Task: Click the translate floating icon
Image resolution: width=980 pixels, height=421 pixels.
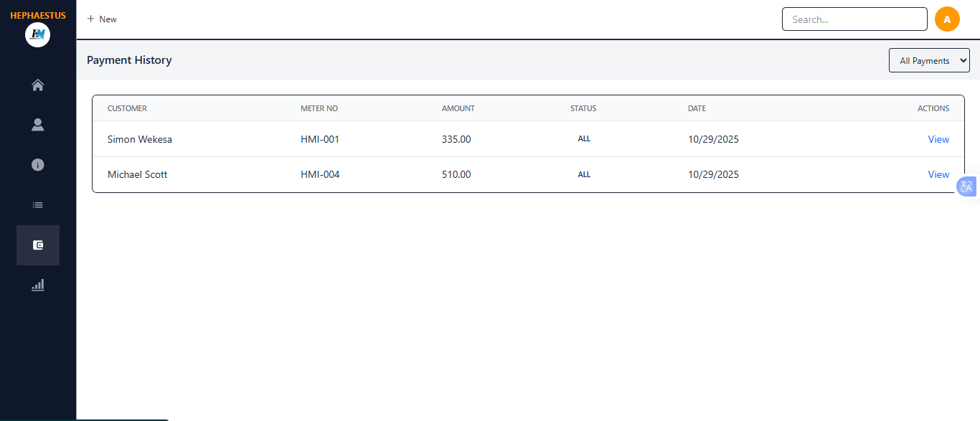Action: tap(966, 187)
